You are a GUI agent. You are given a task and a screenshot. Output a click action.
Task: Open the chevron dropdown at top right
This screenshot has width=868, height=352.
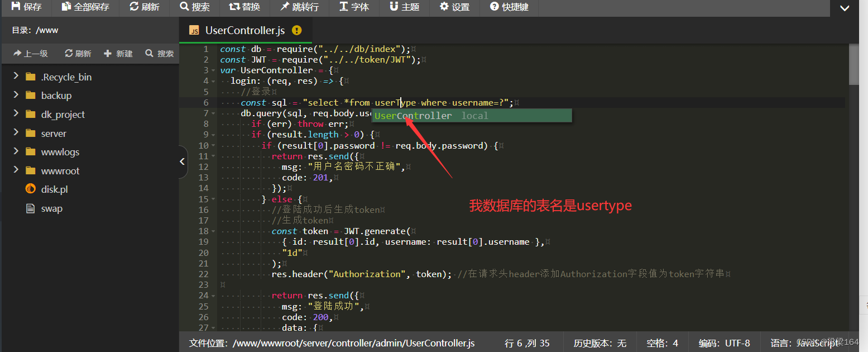coord(844,8)
